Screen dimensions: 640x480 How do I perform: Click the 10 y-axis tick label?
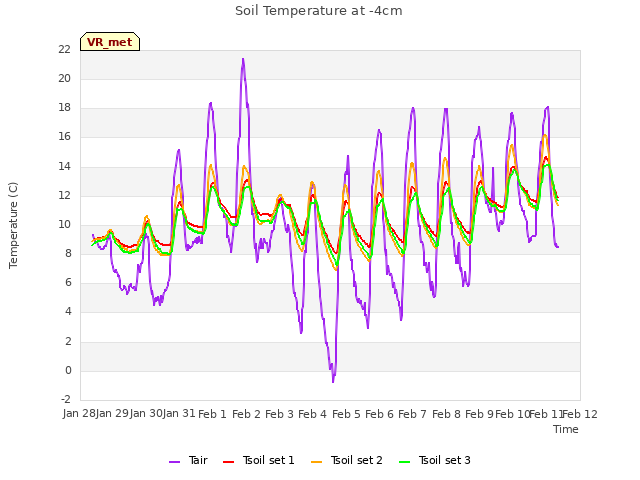pos(64,224)
